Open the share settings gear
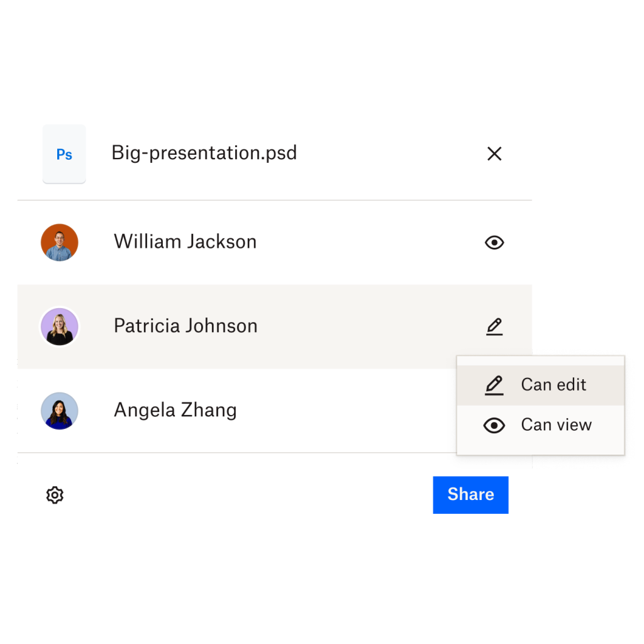Viewport: 644px width, 644px height. 55,495
